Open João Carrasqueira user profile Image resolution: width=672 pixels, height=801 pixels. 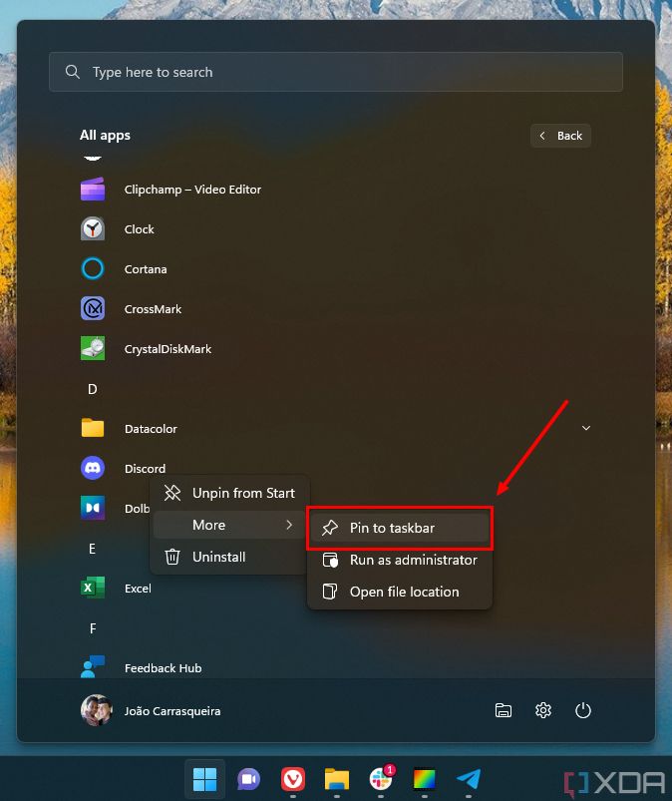[152, 710]
